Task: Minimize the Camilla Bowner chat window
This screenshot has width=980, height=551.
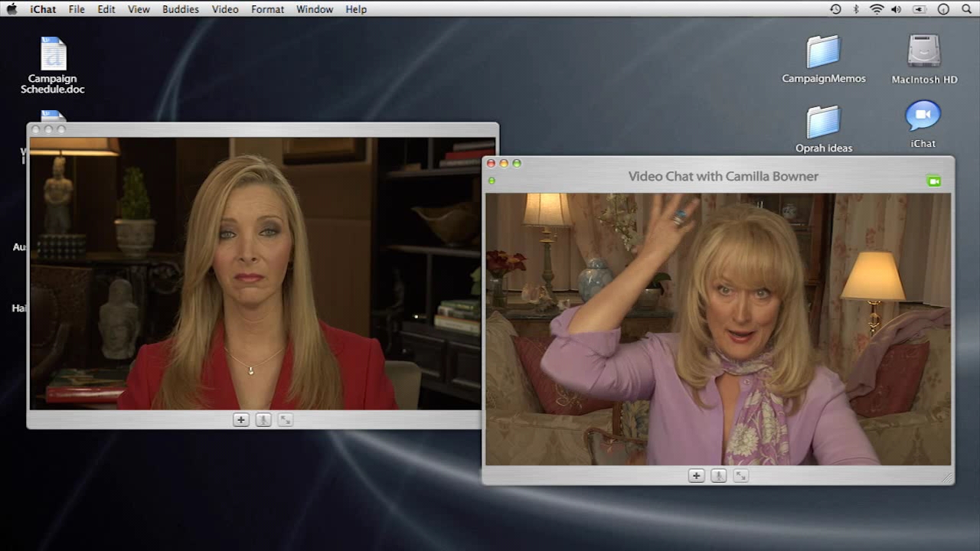Action: (x=504, y=164)
